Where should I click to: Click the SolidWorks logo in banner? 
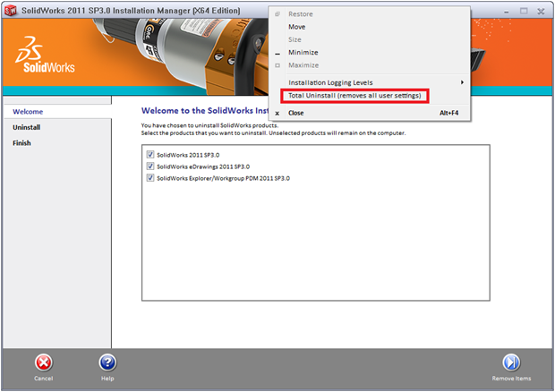click(x=45, y=55)
